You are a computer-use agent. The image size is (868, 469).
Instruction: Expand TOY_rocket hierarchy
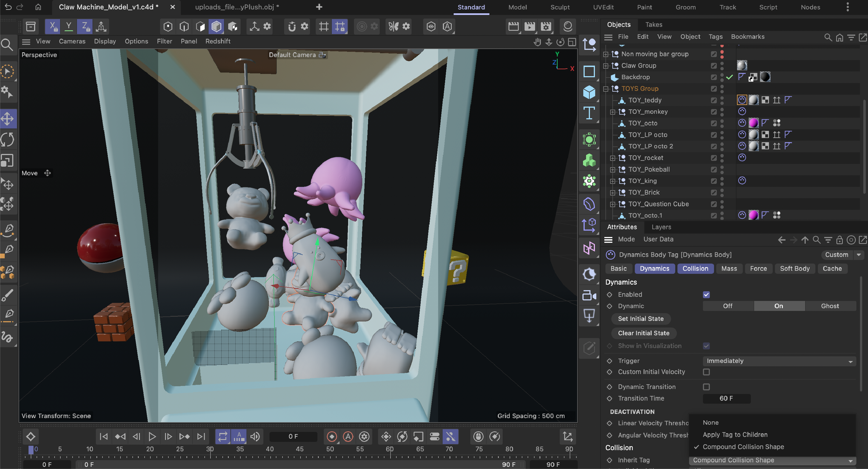[613, 158]
